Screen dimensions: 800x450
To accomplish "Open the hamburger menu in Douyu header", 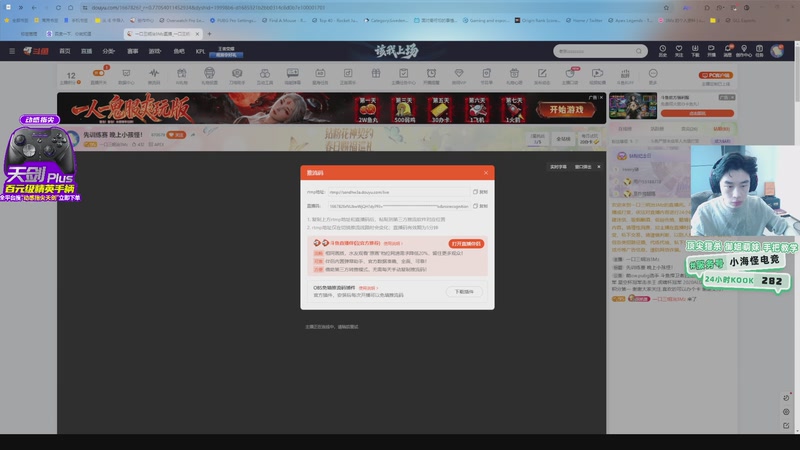I will 12,51.
